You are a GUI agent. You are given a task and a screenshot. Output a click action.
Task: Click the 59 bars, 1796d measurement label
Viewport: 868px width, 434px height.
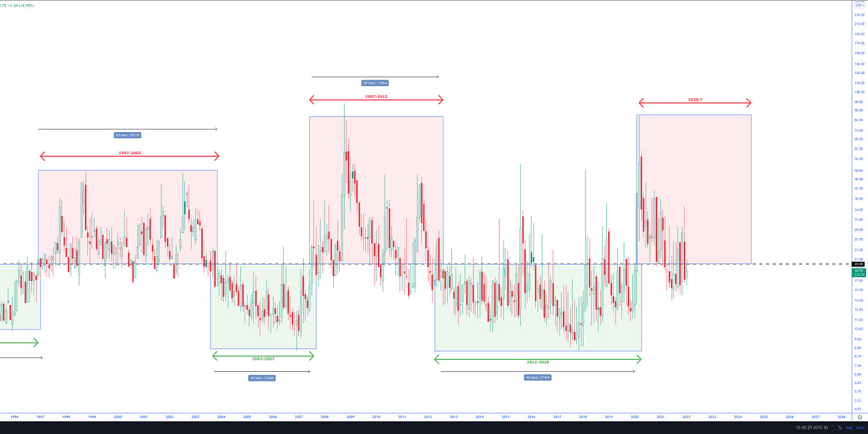[x=376, y=82]
